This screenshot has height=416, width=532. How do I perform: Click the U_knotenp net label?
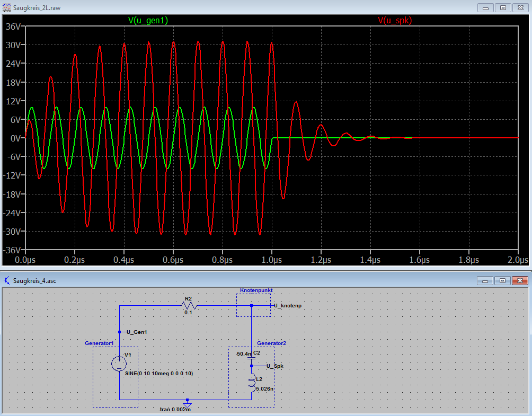pyautogui.click(x=288, y=306)
